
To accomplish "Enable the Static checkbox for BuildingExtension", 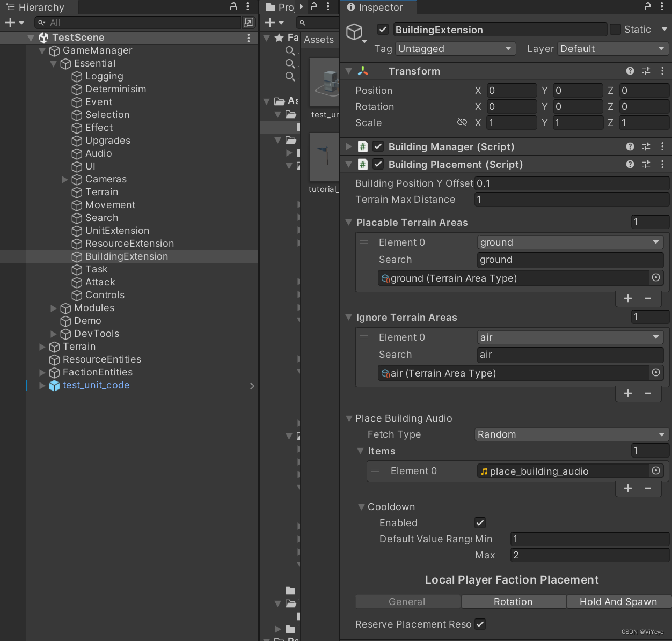I will tap(615, 29).
